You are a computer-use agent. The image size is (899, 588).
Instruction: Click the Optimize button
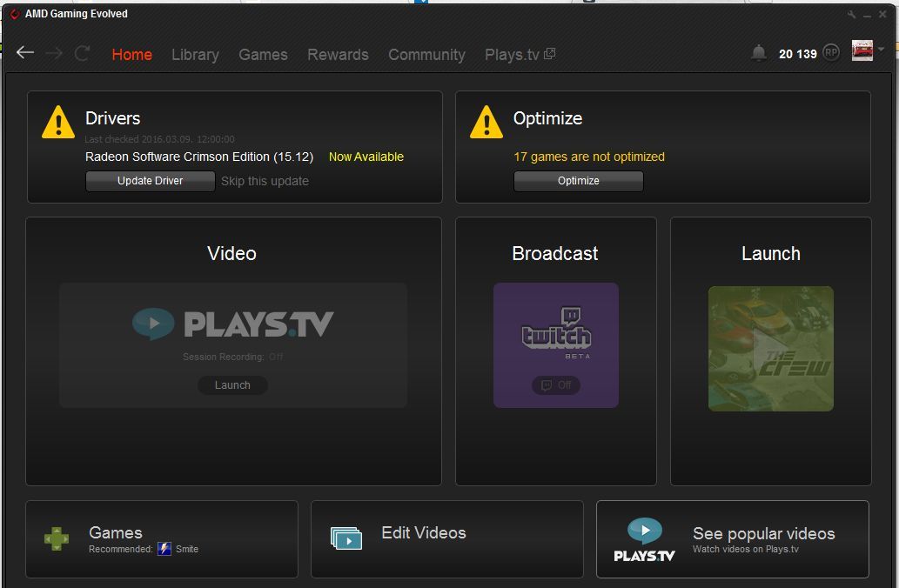579,181
